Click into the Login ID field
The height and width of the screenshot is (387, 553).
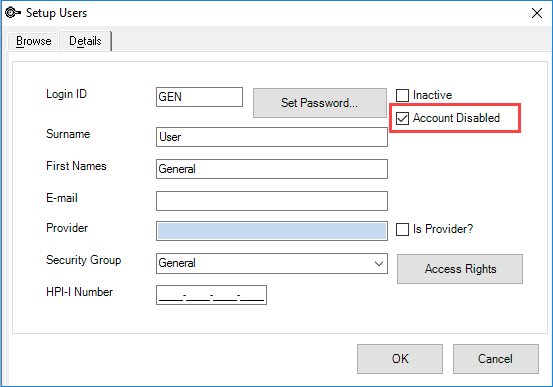click(x=199, y=97)
